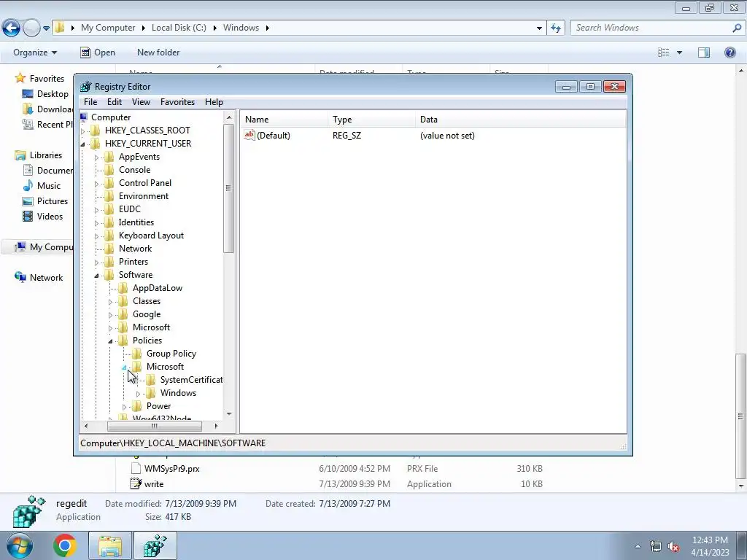Screen dimensions: 747x560
Task: Click the Refresh button in Explorer address bar
Action: point(556,28)
